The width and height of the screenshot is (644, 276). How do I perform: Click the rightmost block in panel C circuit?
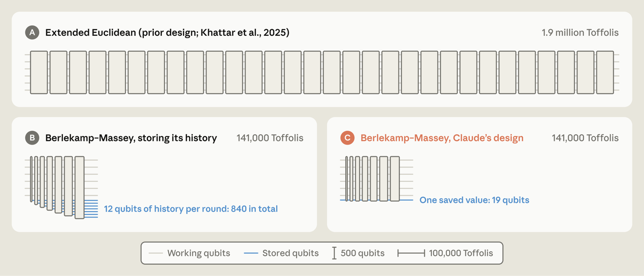pyautogui.click(x=395, y=179)
